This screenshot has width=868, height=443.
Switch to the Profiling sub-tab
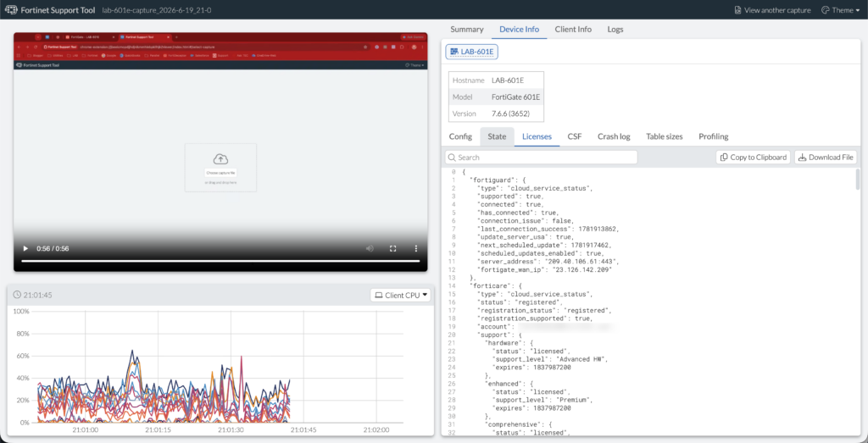[x=714, y=136]
